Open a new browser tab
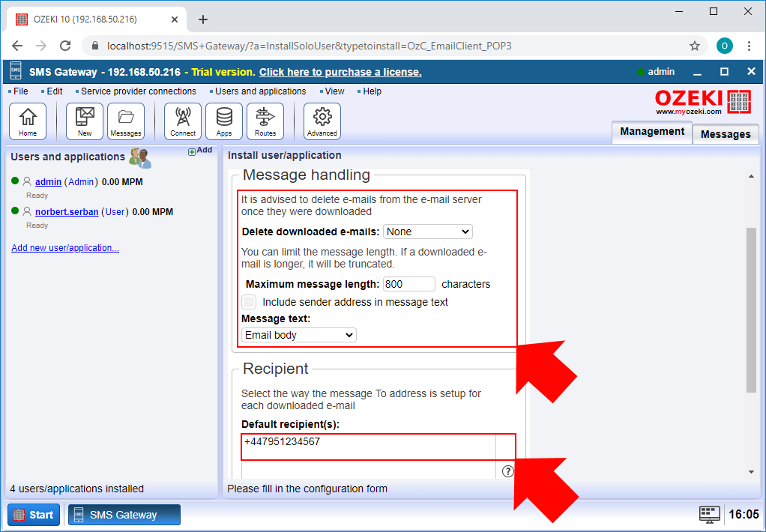Screen dimensions: 766x532 (203, 19)
